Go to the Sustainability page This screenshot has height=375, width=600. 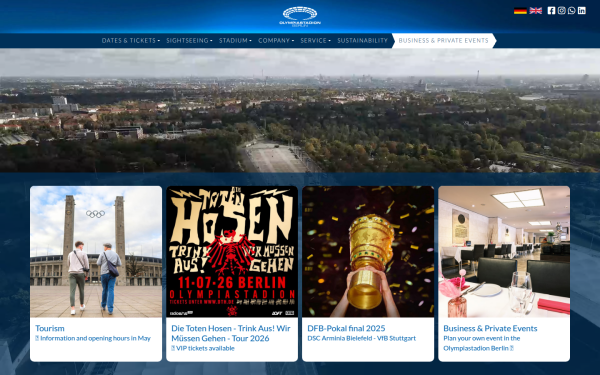(x=362, y=41)
